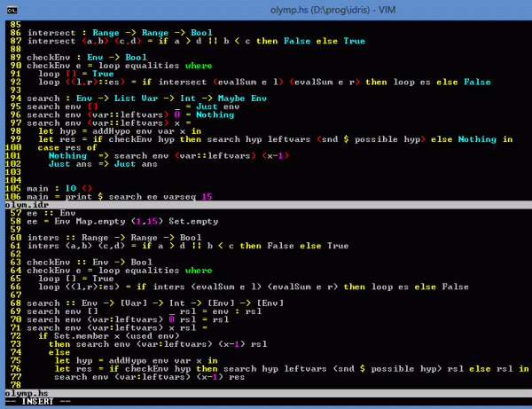This screenshot has height=409, width=532.
Task: Click 'addHypo' on line 75
Action: [128, 360]
